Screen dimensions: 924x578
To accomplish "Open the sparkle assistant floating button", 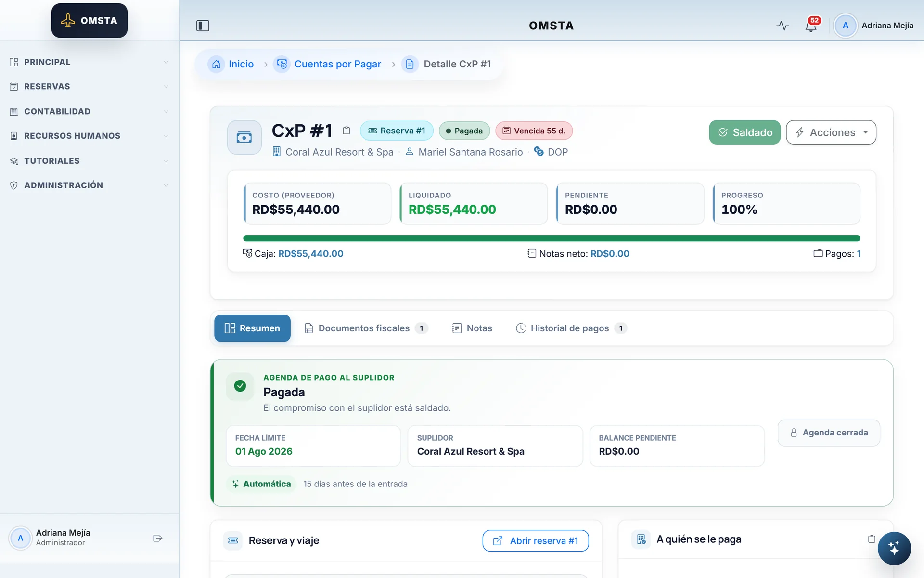I will pyautogui.click(x=894, y=548).
